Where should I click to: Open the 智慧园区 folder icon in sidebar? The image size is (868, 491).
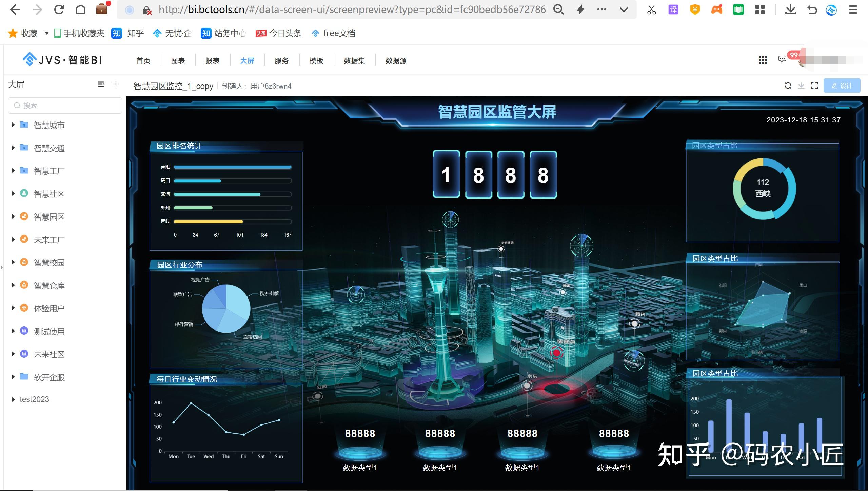pos(24,216)
